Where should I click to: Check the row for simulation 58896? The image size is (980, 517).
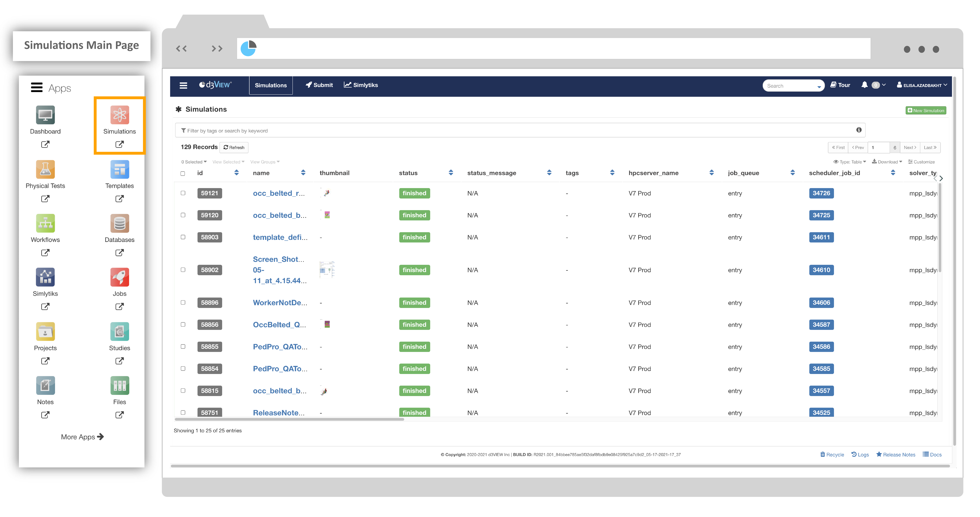click(x=183, y=303)
